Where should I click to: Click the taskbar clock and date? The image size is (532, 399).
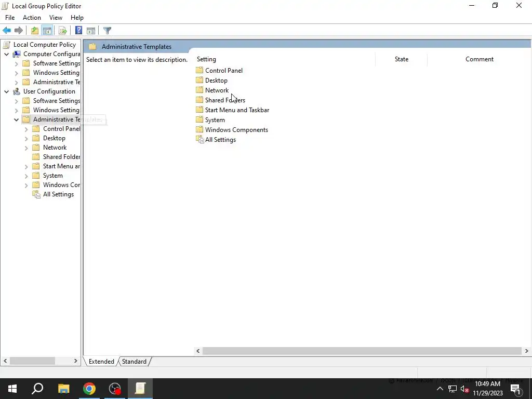[487, 389]
